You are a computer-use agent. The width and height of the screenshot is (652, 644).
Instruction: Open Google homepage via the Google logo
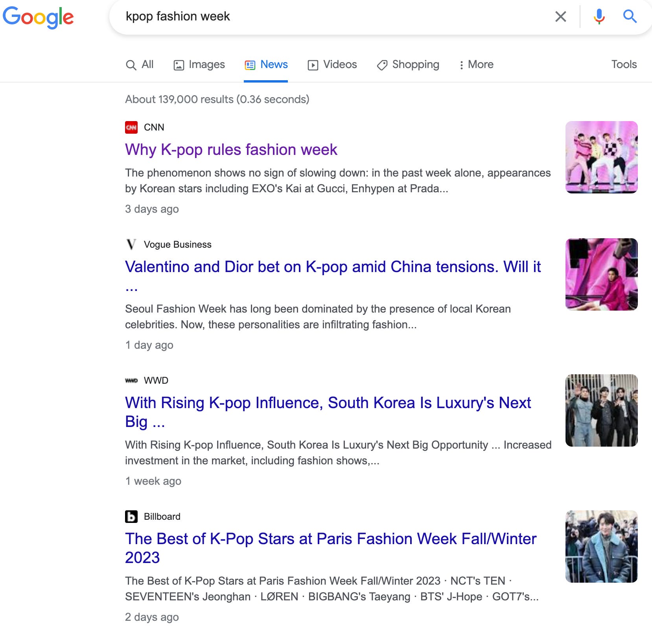pyautogui.click(x=39, y=17)
